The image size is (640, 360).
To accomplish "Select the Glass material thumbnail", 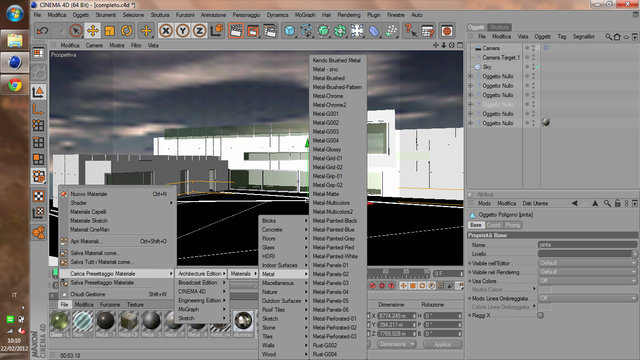I will point(60,324).
